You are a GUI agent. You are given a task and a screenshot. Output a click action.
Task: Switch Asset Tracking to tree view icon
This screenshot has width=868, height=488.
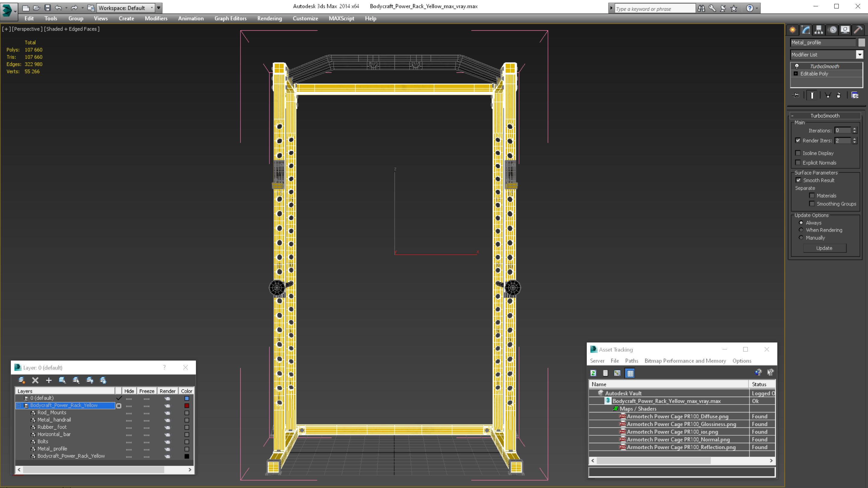point(617,373)
